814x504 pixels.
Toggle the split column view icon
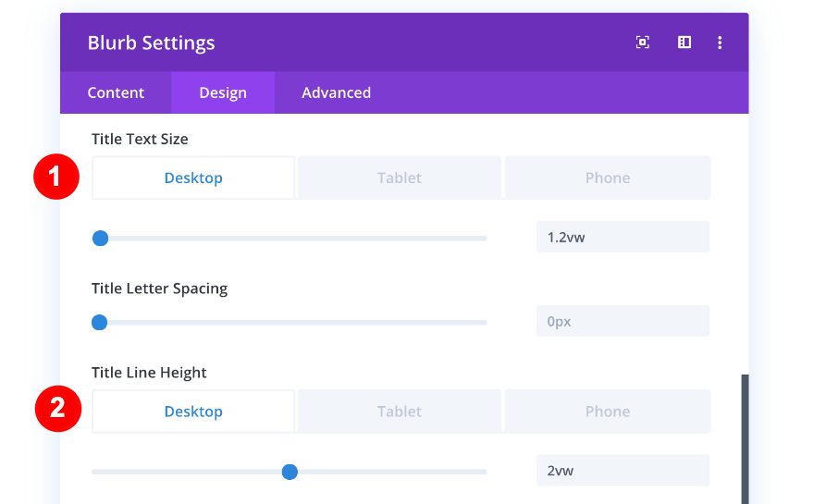[684, 43]
